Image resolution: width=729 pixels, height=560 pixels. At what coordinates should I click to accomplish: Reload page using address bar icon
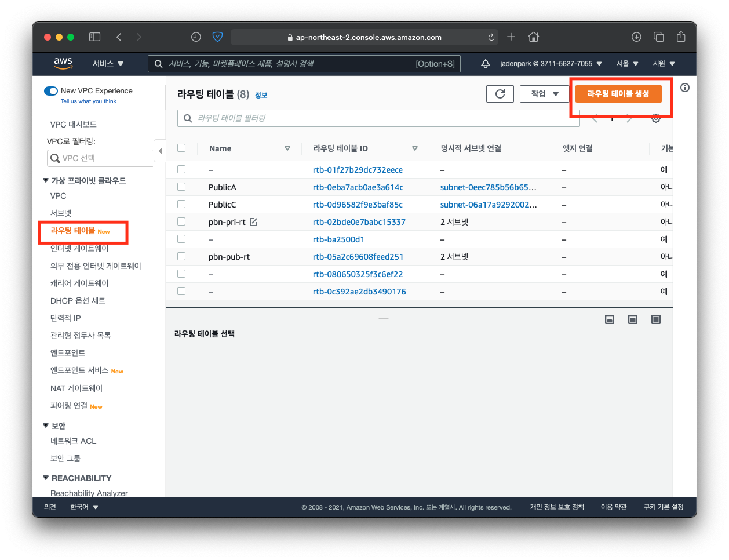click(x=491, y=37)
